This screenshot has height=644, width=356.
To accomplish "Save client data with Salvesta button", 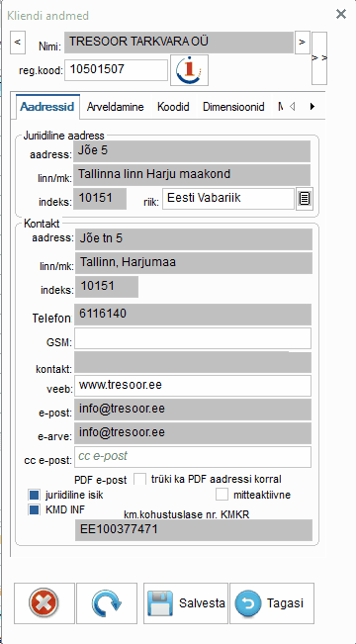I will click(186, 603).
